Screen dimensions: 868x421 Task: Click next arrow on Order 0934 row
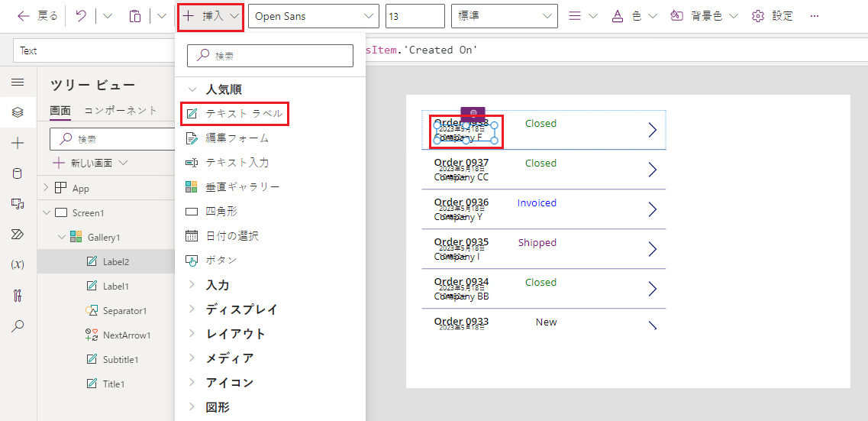point(652,289)
